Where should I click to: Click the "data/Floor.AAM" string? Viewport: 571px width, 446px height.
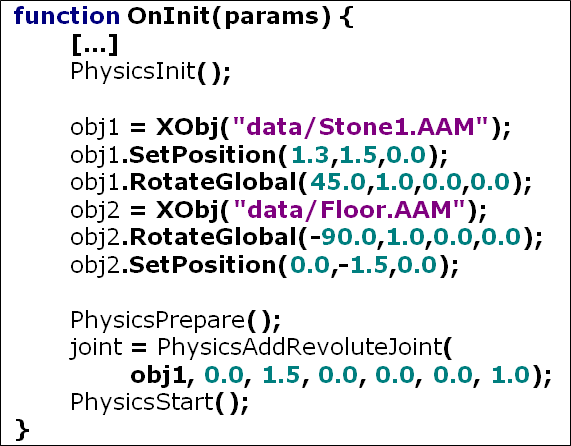348,210
